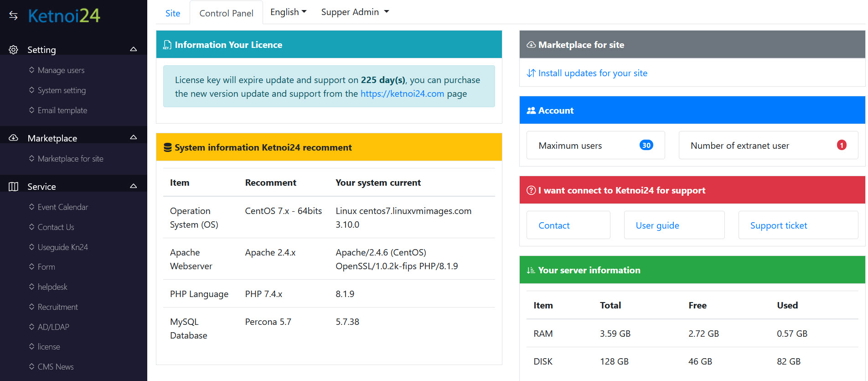Follow the https://ketnoi24.com link
868x381 pixels.
point(402,94)
